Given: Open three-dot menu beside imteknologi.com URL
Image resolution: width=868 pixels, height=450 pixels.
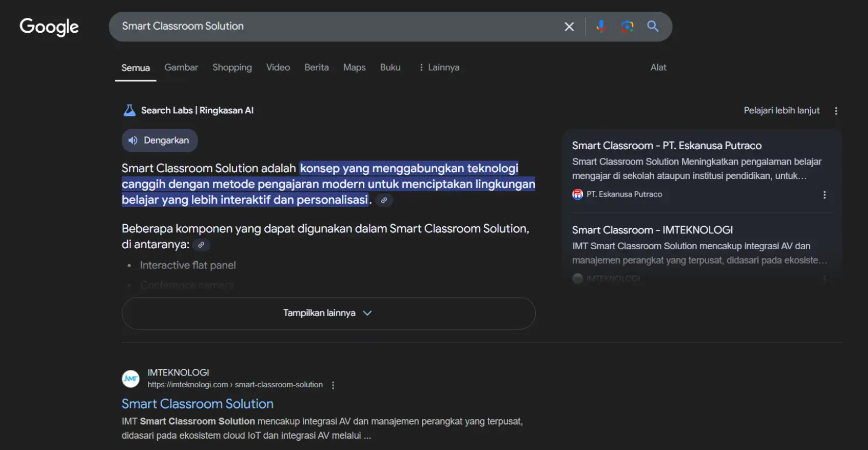Looking at the screenshot, I should click(x=333, y=385).
